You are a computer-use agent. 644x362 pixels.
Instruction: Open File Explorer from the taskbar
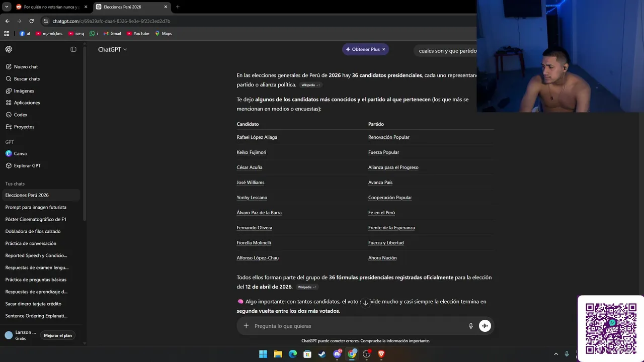click(278, 354)
